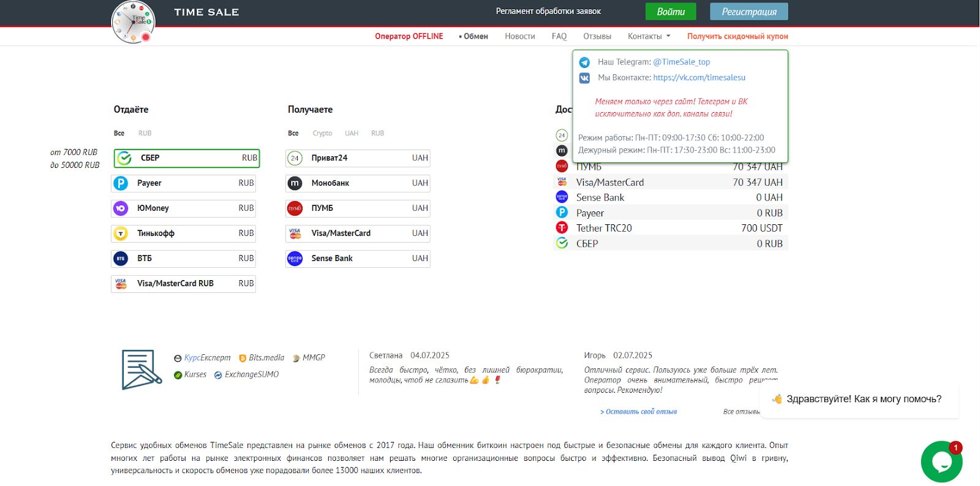Click the Войти button

[x=671, y=12]
